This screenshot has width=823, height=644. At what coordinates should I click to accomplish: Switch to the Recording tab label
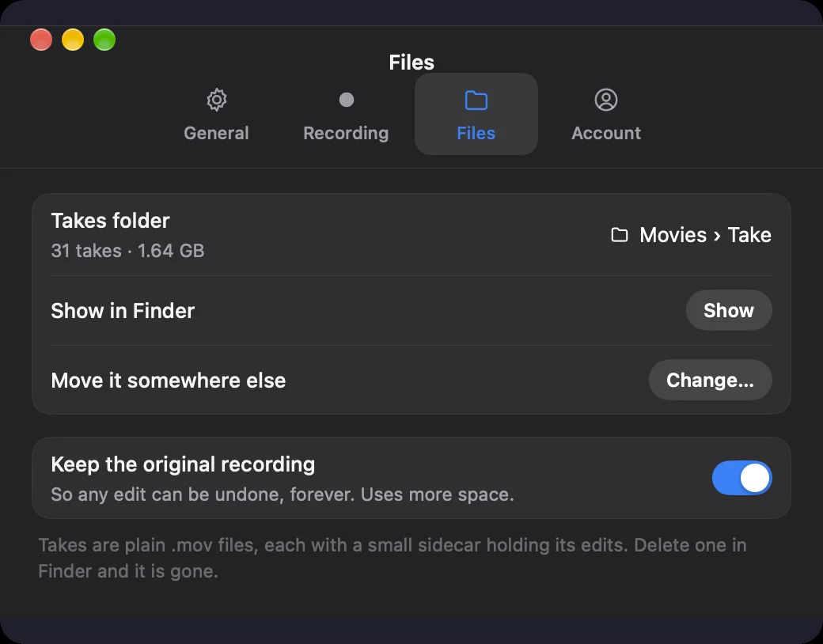(x=346, y=134)
